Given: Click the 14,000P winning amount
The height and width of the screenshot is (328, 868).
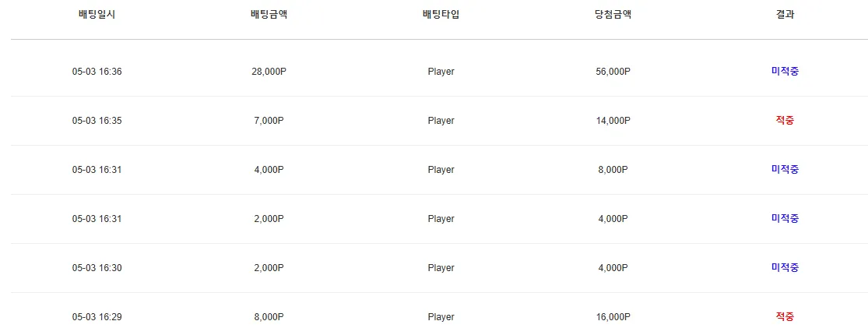Looking at the screenshot, I should pyautogui.click(x=613, y=120).
